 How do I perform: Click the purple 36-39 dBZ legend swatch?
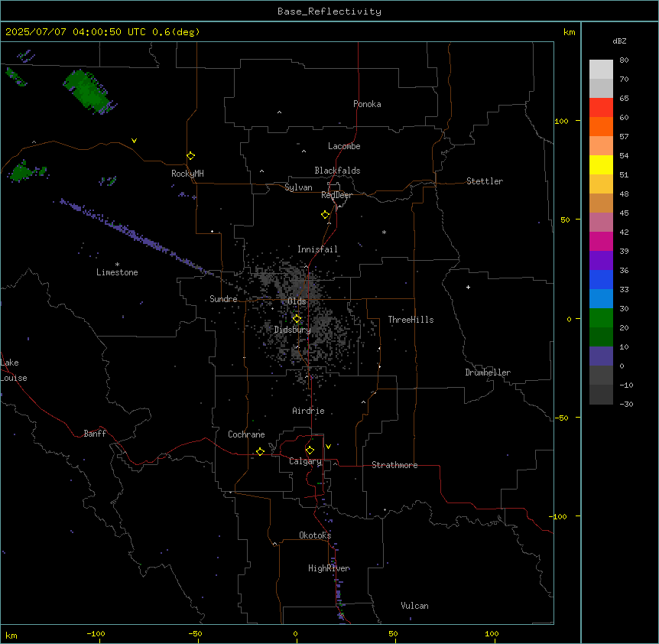[x=601, y=261]
